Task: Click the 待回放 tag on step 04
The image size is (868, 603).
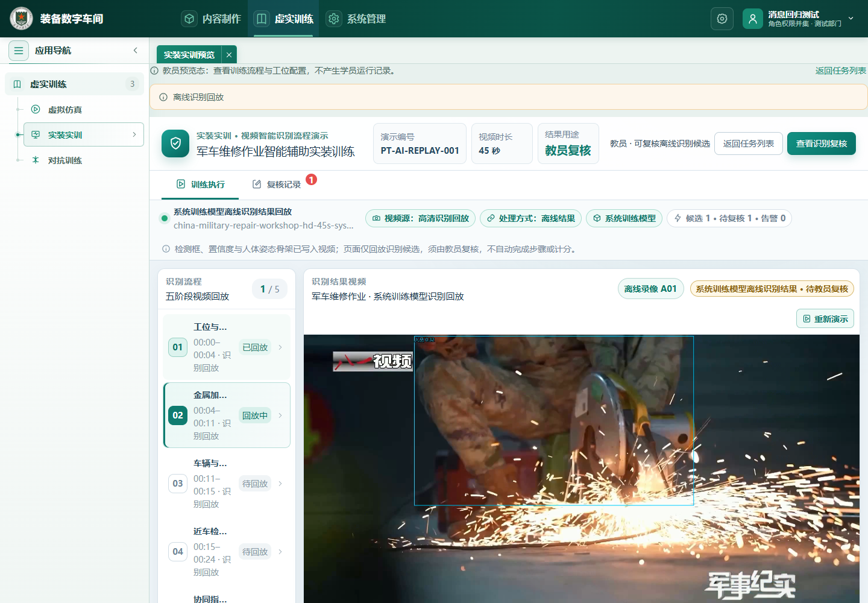Action: (x=255, y=552)
